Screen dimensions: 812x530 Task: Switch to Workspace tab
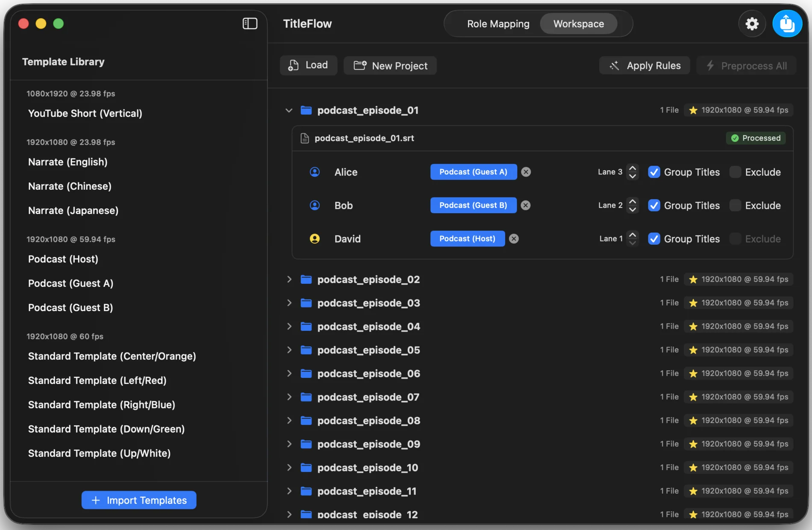tap(579, 24)
